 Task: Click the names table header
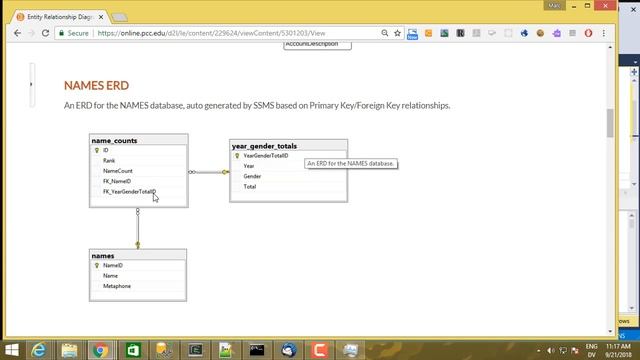pos(138,256)
